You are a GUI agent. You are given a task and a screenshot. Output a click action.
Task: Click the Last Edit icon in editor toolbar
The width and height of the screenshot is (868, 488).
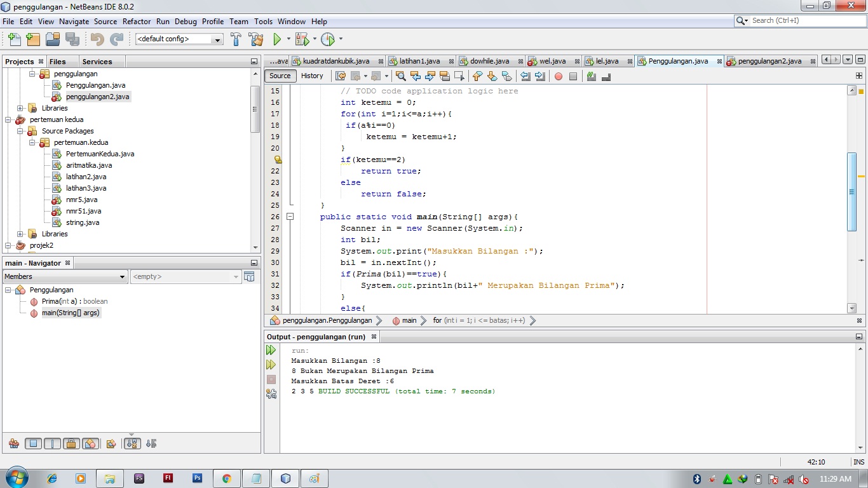pyautogui.click(x=341, y=76)
